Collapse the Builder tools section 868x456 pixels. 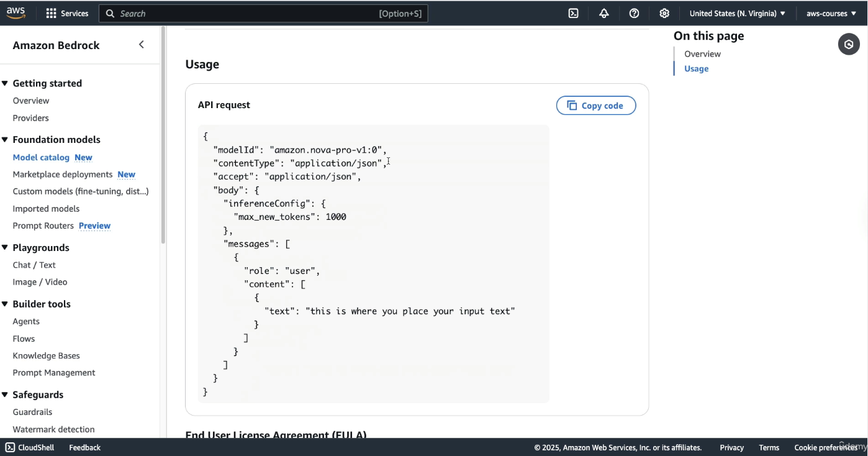click(x=5, y=304)
